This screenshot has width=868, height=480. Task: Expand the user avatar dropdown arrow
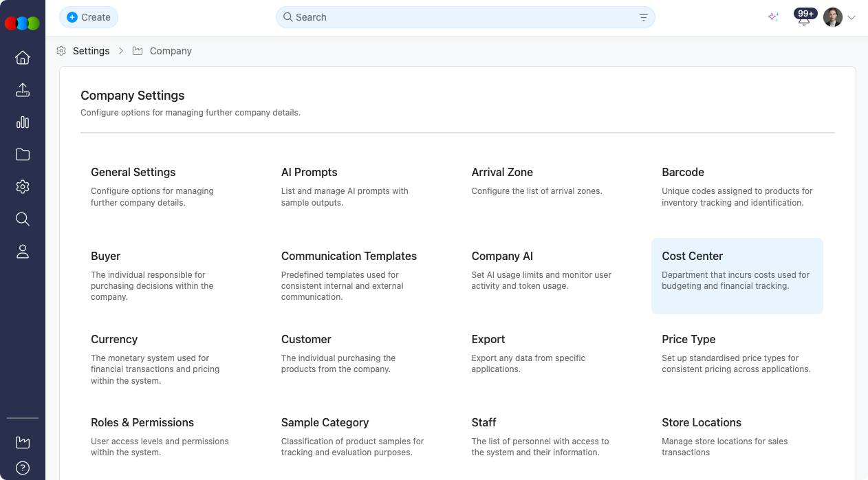(851, 18)
